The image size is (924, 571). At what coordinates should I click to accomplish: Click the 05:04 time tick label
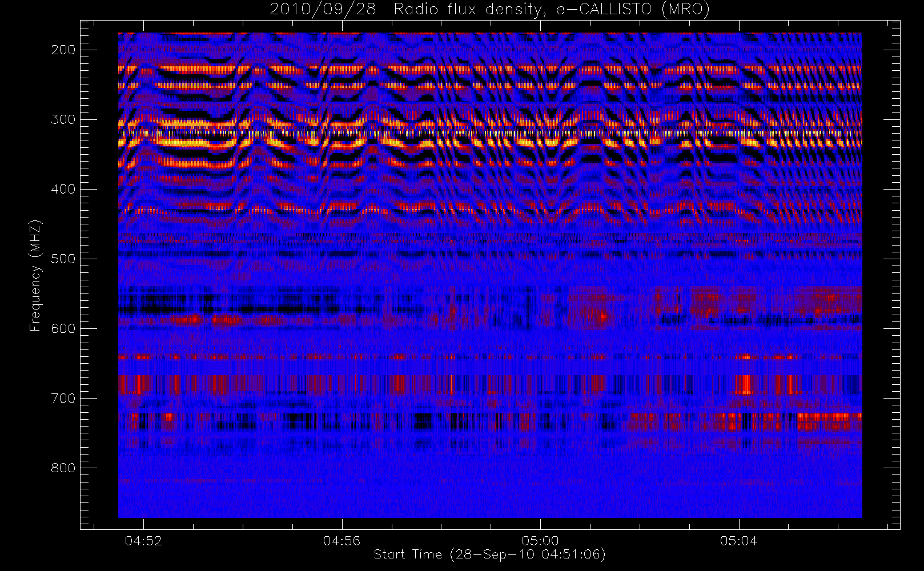coord(738,541)
